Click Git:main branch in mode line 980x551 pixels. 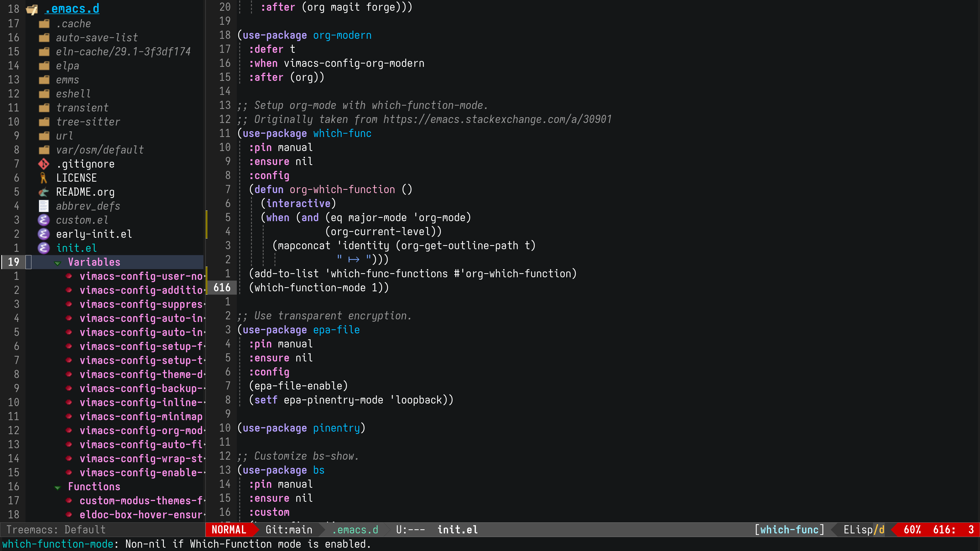(x=289, y=530)
